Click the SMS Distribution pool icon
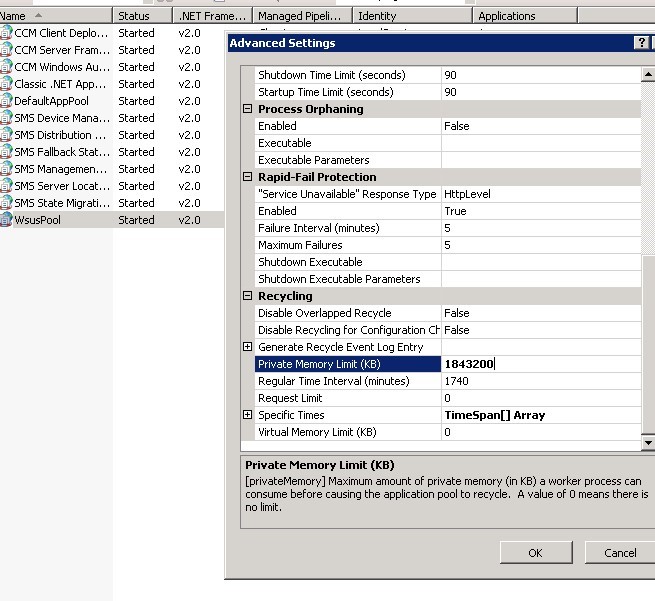Image resolution: width=655 pixels, height=601 pixels. [x=6, y=135]
